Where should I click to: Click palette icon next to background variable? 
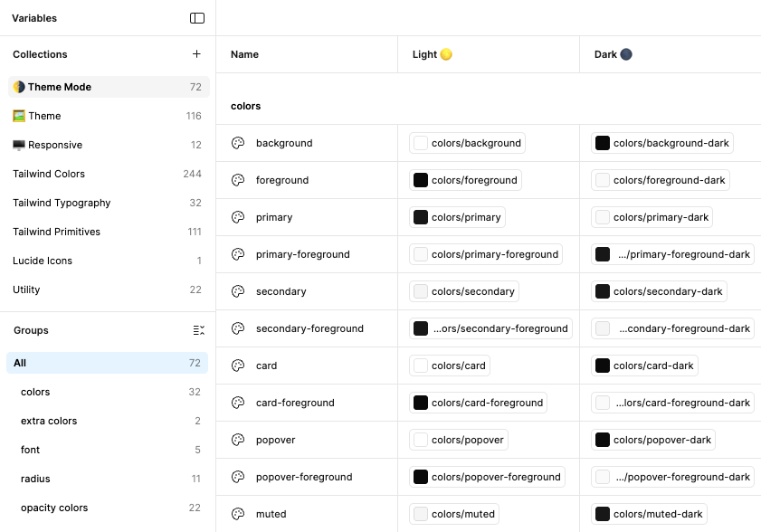[238, 143]
